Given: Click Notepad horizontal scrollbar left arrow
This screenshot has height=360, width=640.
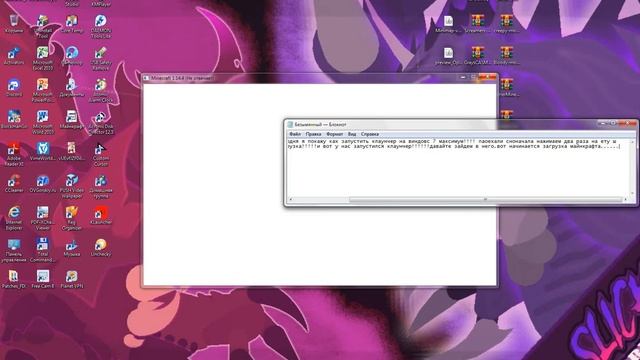Looking at the screenshot, I should point(291,199).
